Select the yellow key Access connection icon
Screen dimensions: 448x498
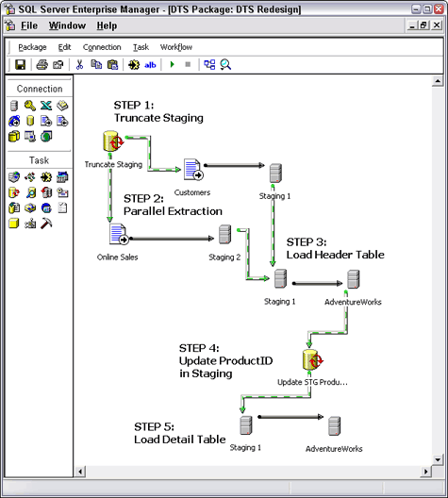coord(30,106)
